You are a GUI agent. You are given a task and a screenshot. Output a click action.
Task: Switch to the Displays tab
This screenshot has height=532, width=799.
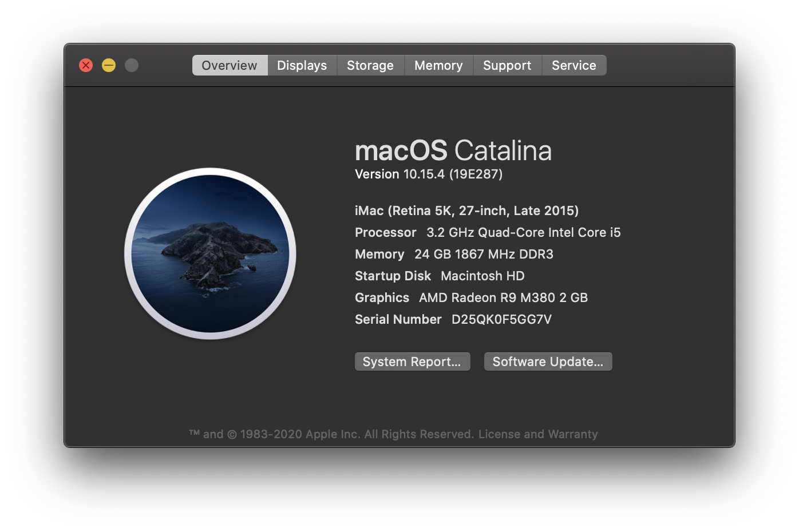[x=302, y=65]
